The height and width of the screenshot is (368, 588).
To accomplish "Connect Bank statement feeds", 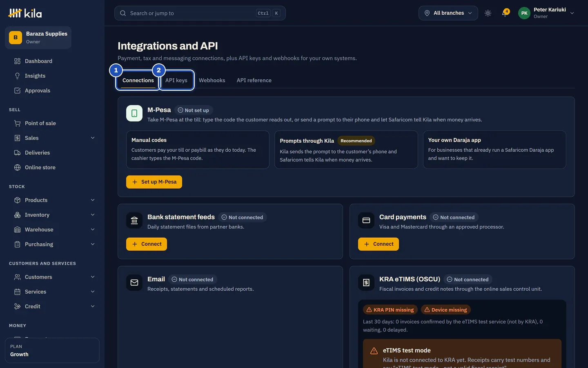I will click(147, 244).
